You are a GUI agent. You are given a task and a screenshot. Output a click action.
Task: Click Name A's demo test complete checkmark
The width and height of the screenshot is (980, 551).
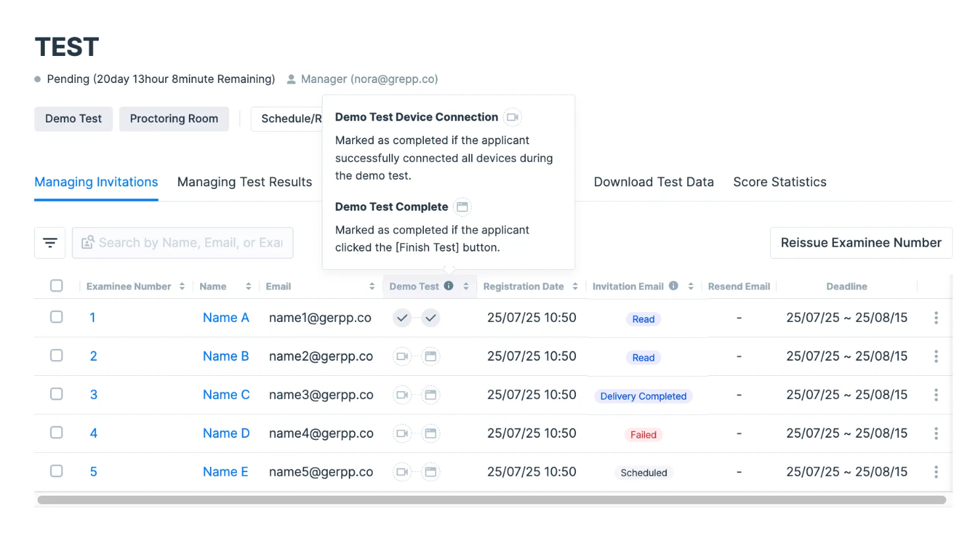coord(430,318)
